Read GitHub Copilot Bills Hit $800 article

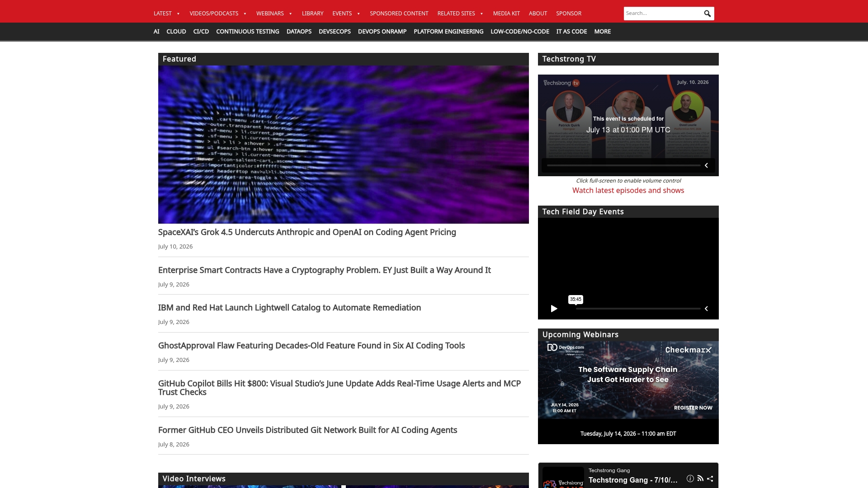340,388
